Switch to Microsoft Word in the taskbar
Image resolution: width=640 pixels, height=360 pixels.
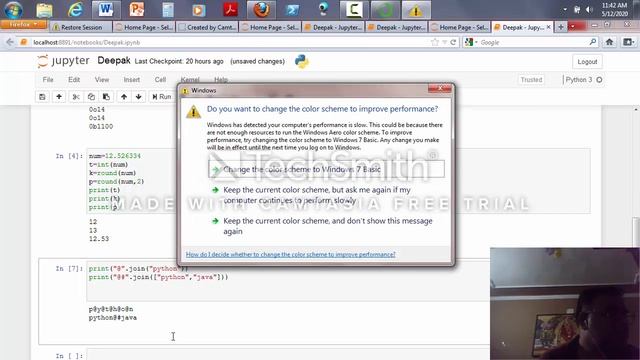pos(106,10)
